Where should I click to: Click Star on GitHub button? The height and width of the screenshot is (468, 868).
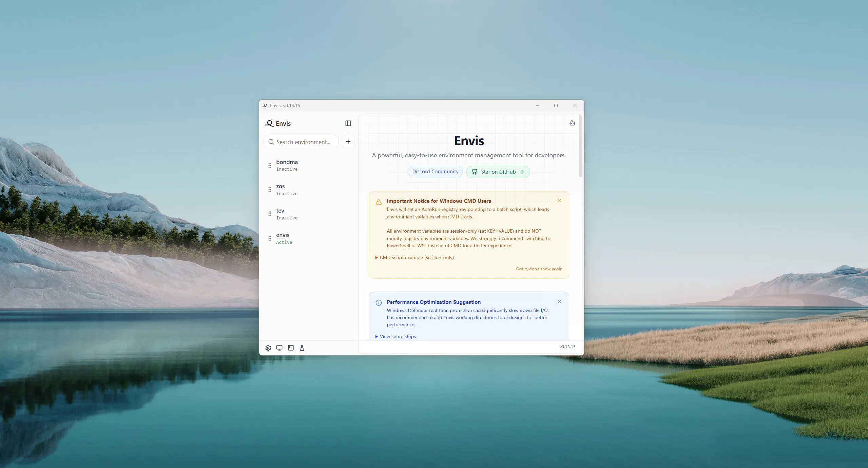click(498, 172)
